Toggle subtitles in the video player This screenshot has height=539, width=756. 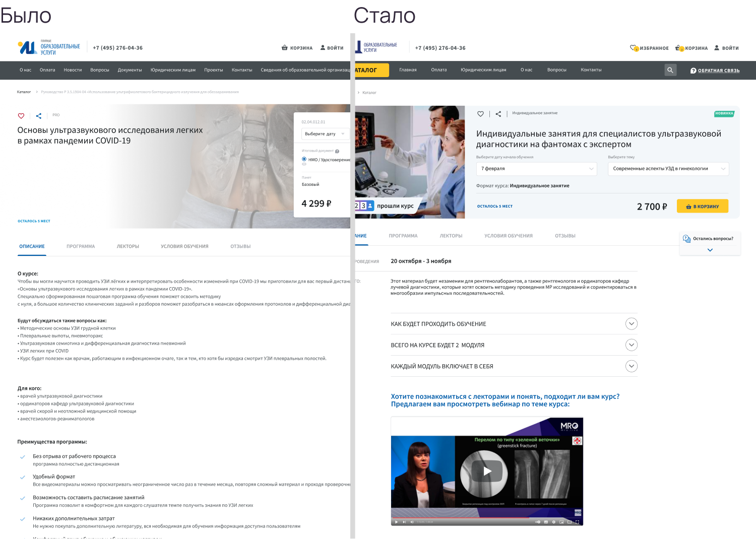[546, 522]
